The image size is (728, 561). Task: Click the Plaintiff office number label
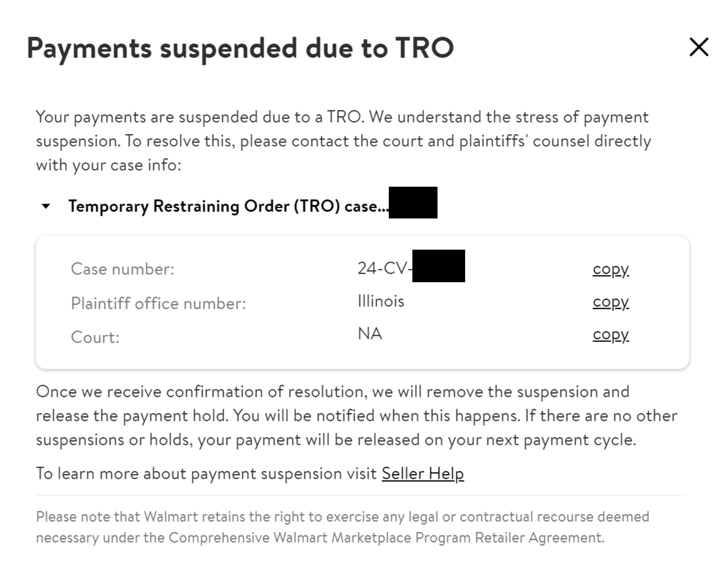(x=160, y=303)
